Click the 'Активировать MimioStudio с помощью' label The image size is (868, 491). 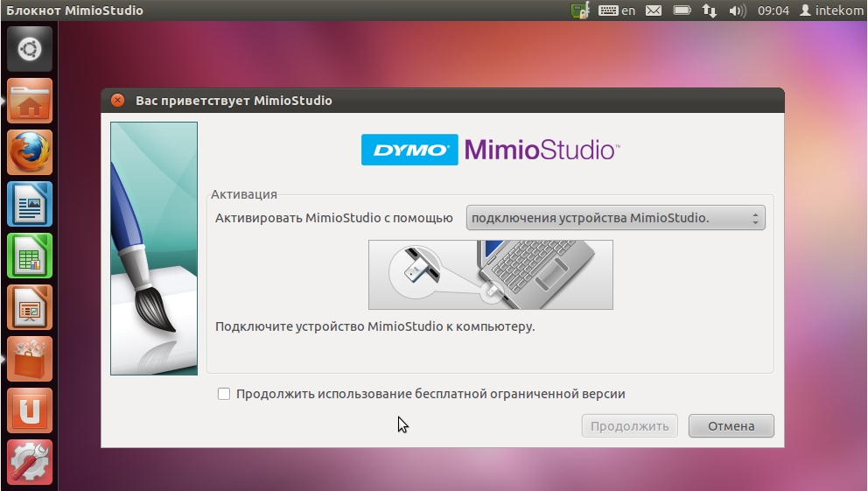click(333, 218)
